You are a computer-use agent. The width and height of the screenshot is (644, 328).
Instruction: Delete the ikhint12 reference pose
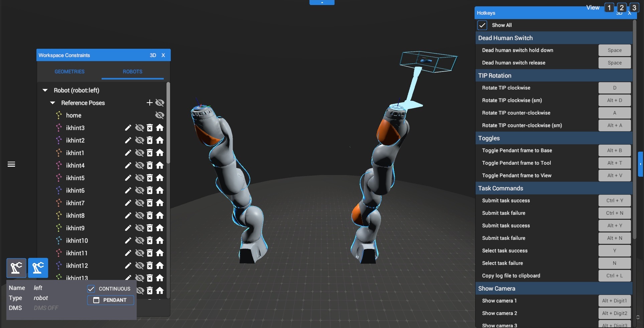pyautogui.click(x=150, y=266)
